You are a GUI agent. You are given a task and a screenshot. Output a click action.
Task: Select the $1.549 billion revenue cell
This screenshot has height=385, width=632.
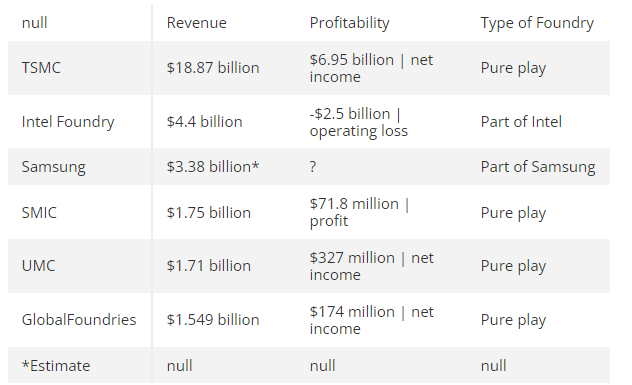213,320
